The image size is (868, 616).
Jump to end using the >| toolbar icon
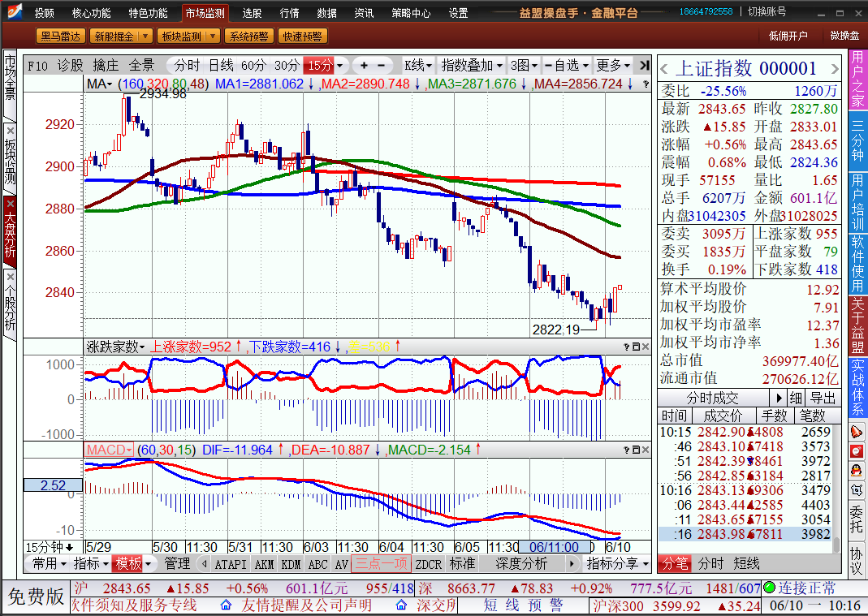644,65
